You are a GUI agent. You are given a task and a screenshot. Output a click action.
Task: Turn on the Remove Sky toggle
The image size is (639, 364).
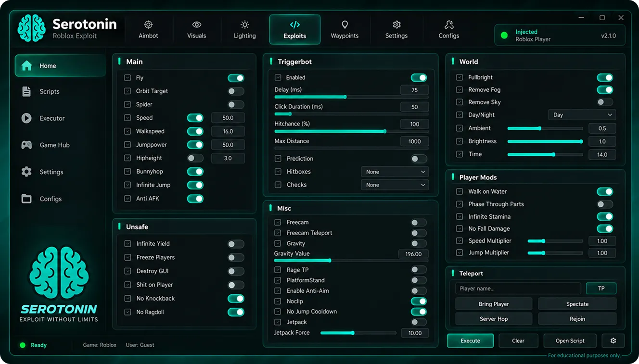(605, 102)
